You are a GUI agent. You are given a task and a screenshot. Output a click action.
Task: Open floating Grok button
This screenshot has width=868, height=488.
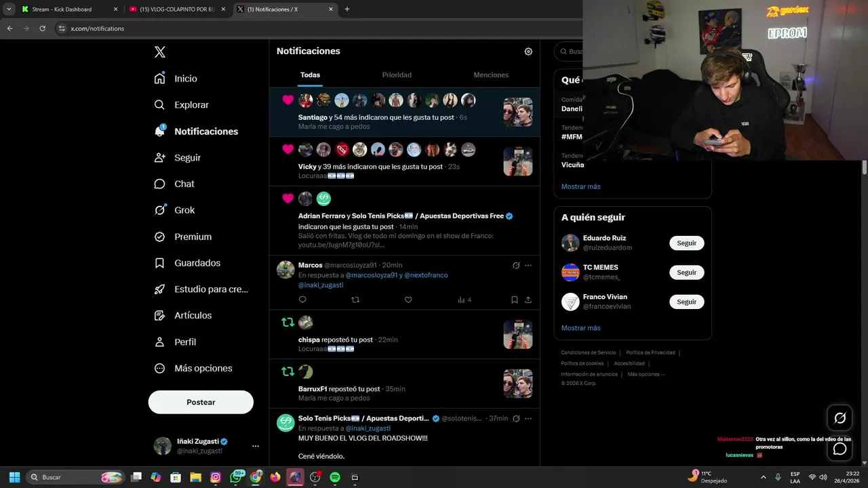point(840,418)
